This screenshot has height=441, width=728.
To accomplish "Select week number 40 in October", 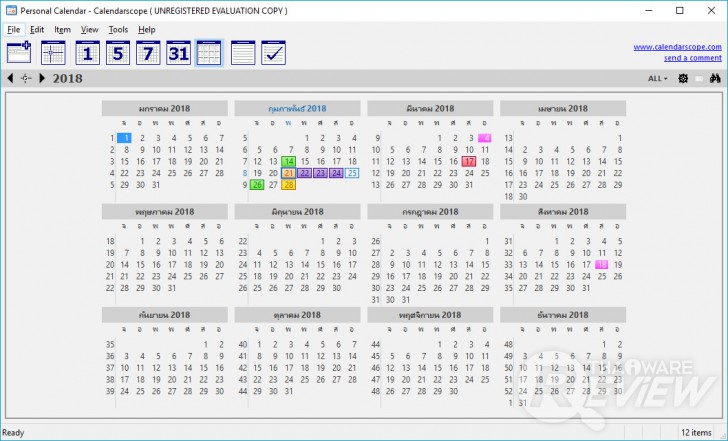I will pos(243,344).
